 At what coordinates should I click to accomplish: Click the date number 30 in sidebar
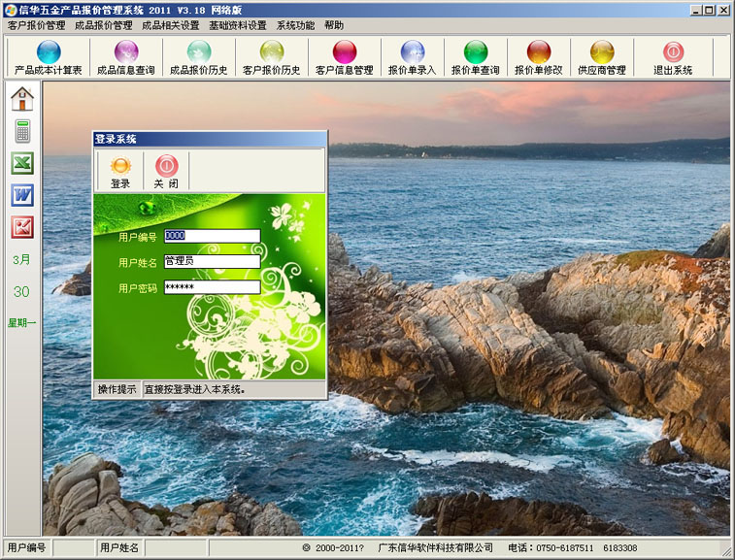point(21,291)
